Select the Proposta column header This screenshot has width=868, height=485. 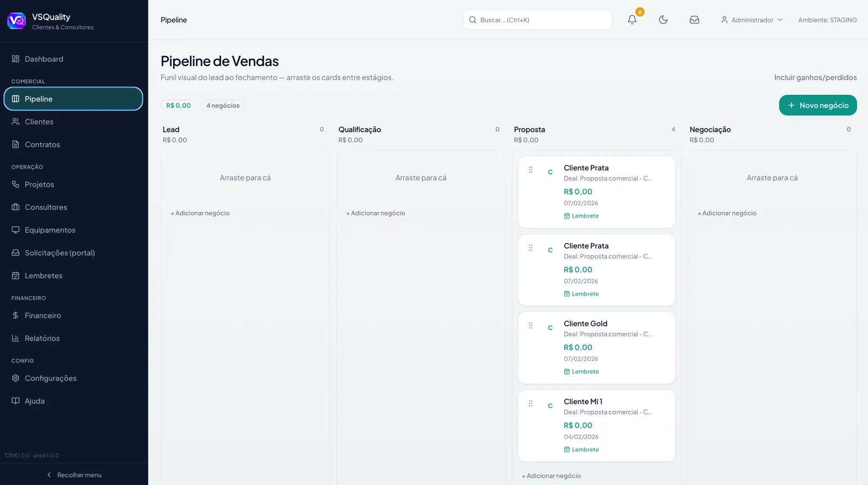[529, 130]
